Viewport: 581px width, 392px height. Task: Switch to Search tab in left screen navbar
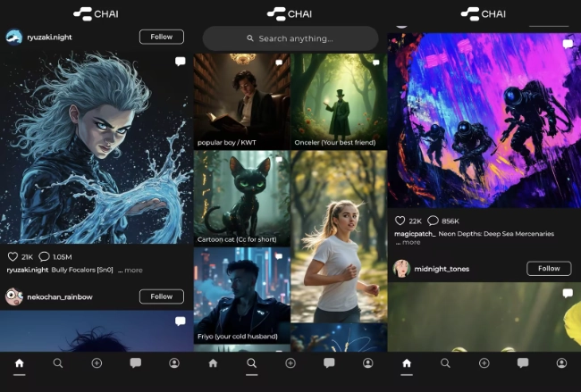coord(58,363)
